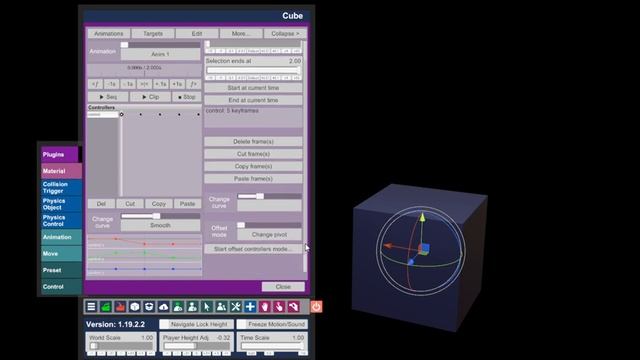Screen dimensions: 640x360
Task: Click the >|< snap button
Action: click(144, 84)
